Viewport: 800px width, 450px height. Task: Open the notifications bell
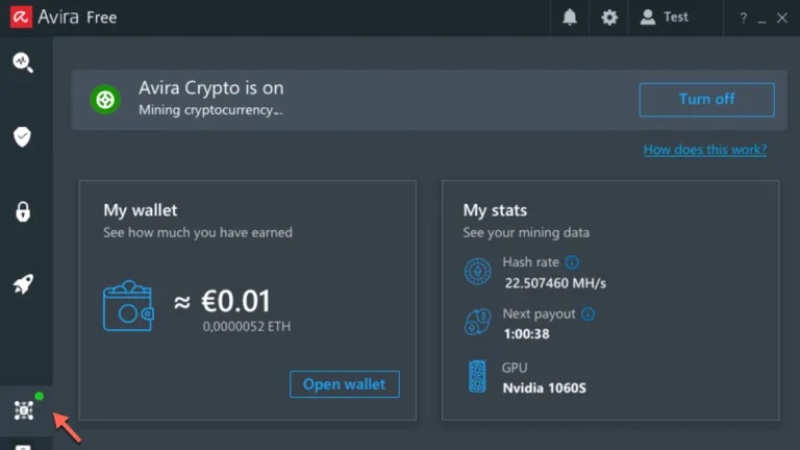click(569, 18)
